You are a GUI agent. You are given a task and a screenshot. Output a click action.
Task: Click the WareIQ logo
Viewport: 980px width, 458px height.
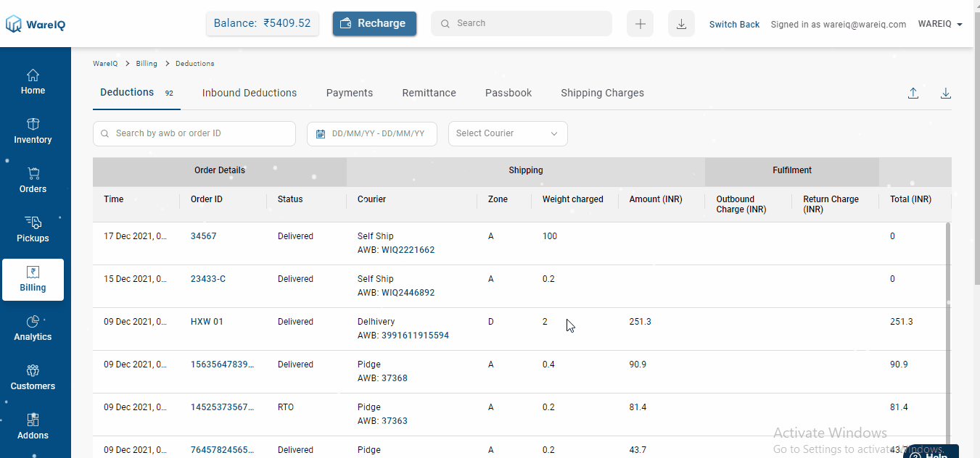(36, 24)
